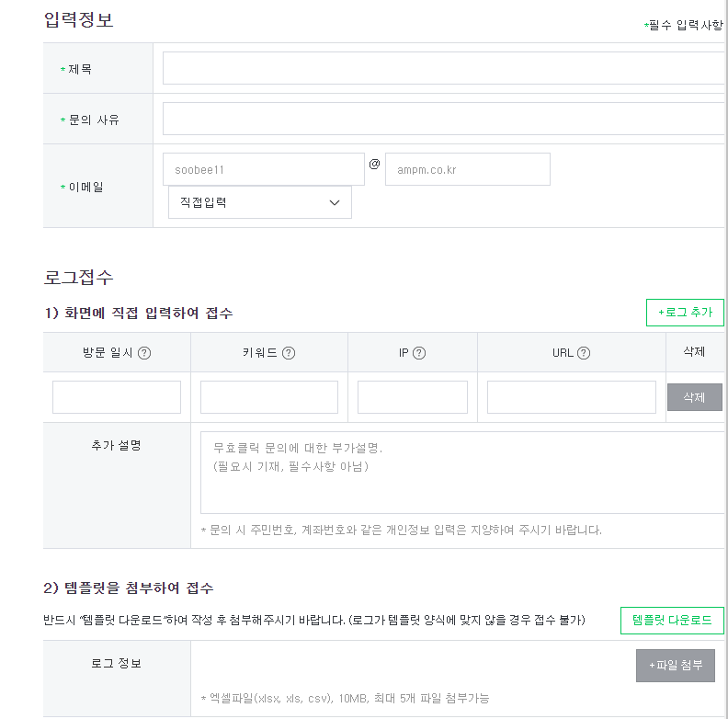
Task: Click the chevron arrow in 직접입력 selector
Action: [335, 202]
